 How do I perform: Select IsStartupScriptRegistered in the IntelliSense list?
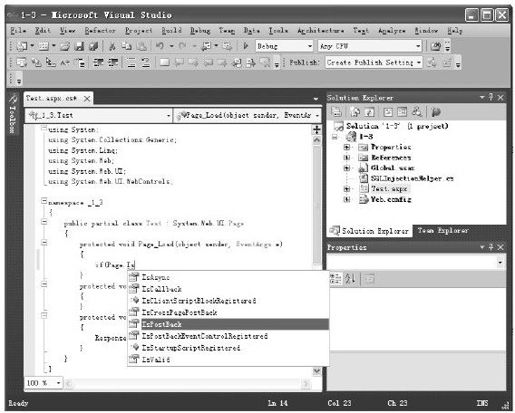228,348
